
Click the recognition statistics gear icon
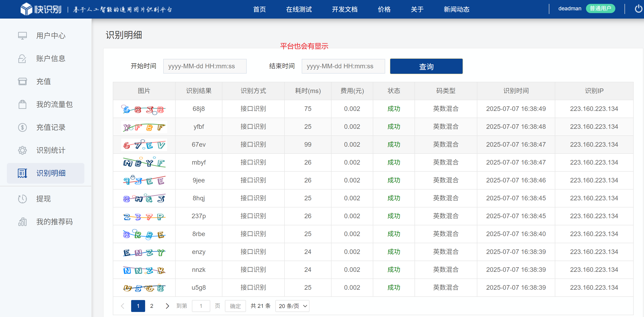22,150
